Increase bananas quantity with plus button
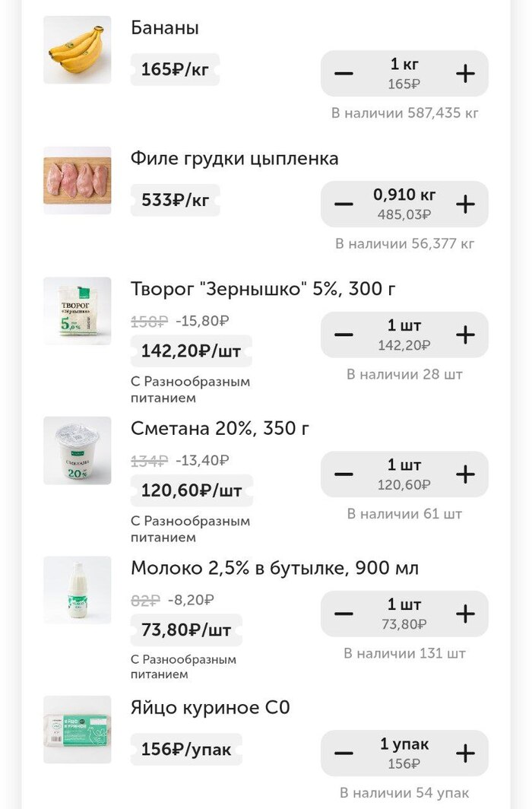This screenshot has height=809, width=532. [x=464, y=74]
